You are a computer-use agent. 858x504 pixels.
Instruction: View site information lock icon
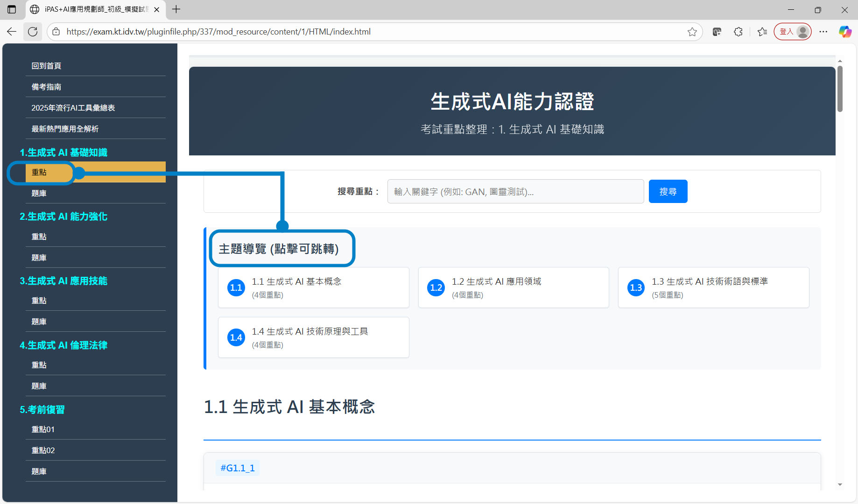[x=56, y=32]
